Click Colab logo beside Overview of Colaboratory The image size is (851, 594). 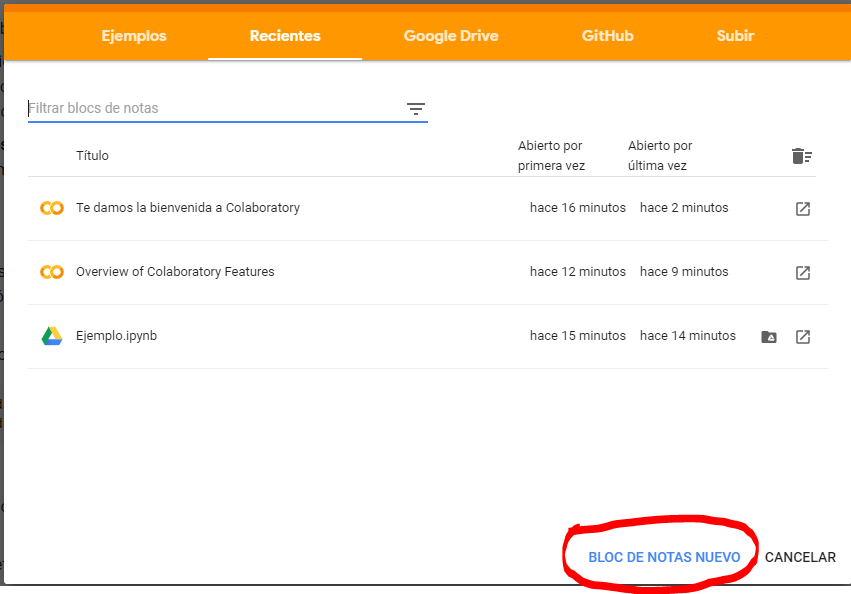51,272
